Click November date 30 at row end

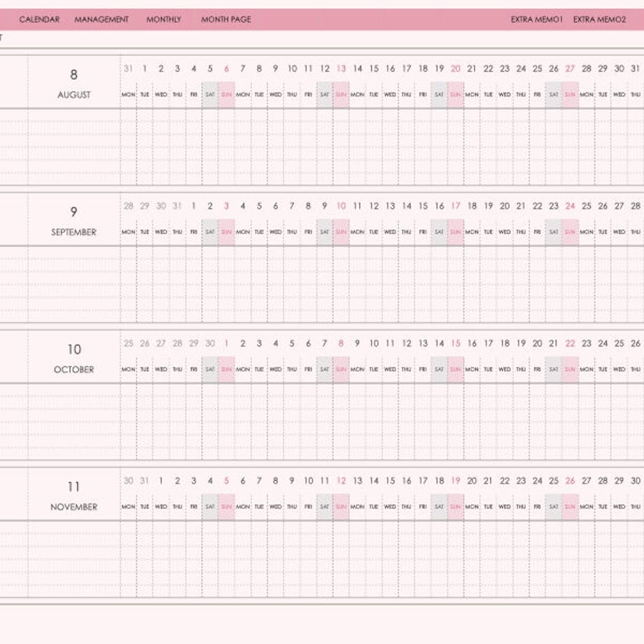click(636, 481)
